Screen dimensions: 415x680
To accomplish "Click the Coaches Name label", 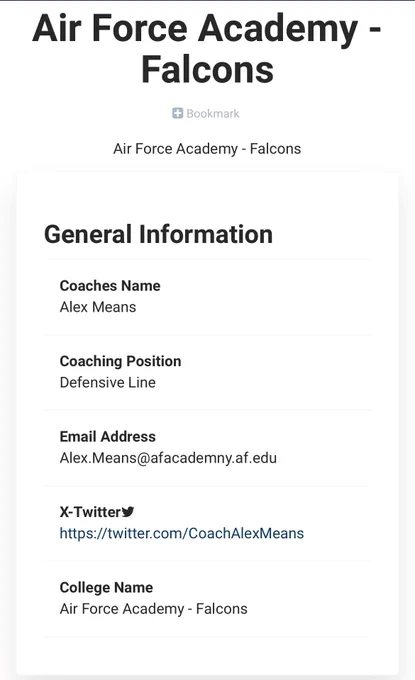I will point(110,285).
